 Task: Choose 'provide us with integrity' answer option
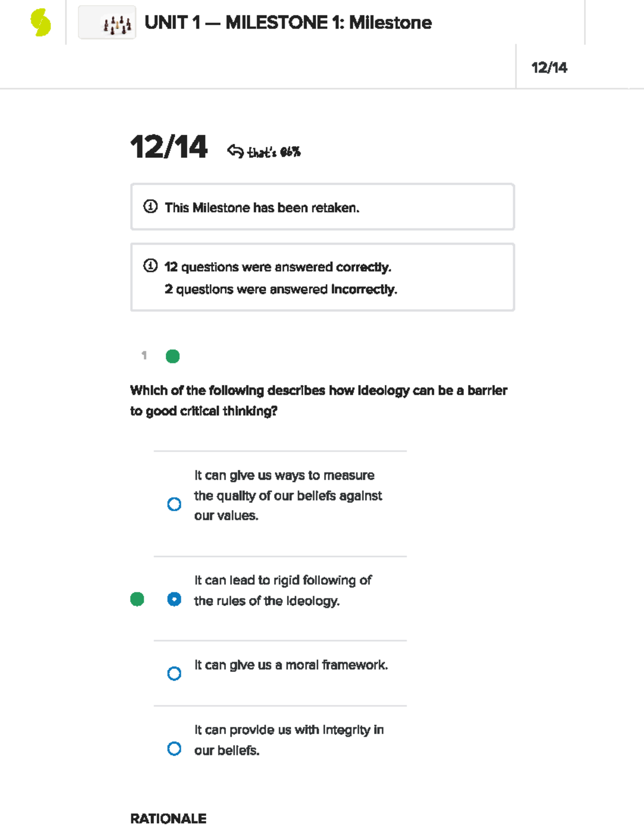[x=174, y=749]
